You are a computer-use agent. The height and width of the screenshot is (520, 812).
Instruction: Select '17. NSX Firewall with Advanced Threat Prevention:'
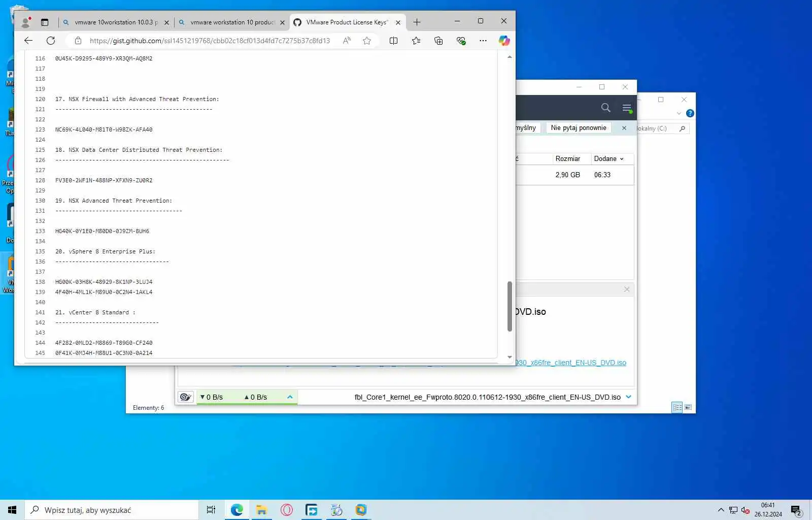click(x=137, y=99)
